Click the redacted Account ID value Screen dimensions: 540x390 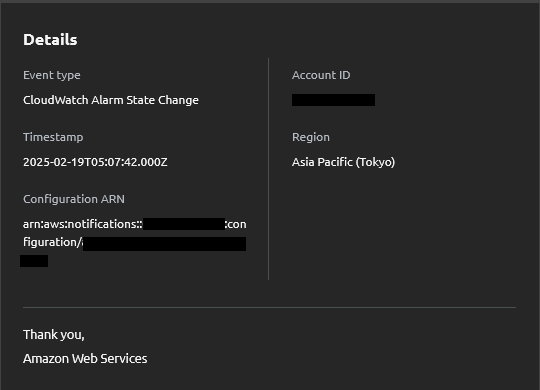point(333,100)
